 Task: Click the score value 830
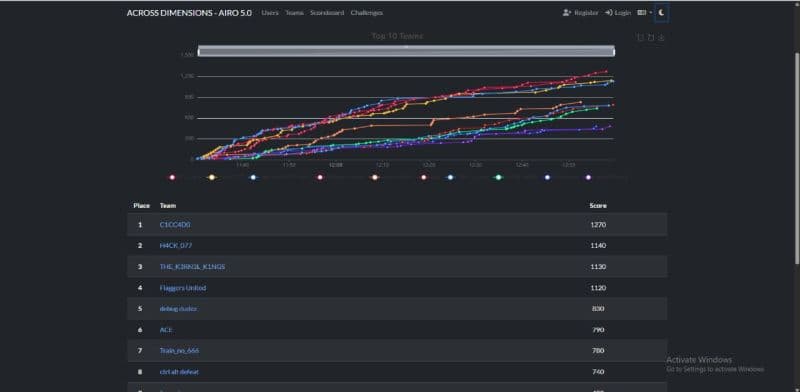598,309
